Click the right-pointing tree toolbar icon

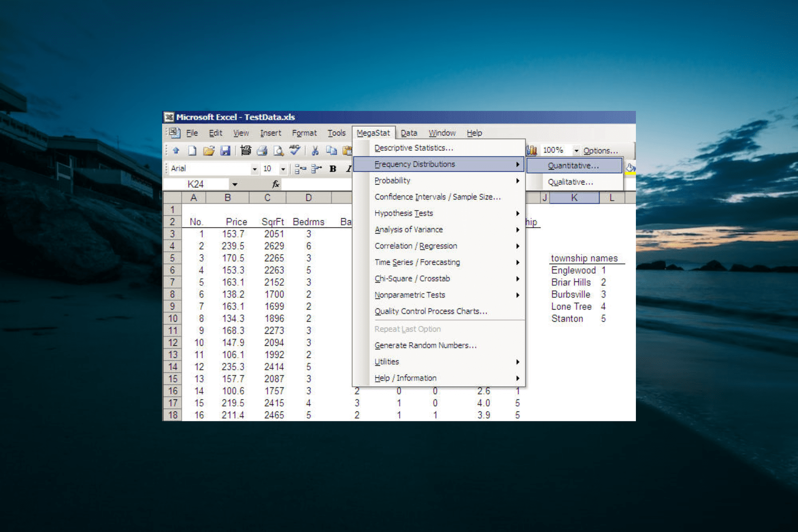tap(316, 168)
